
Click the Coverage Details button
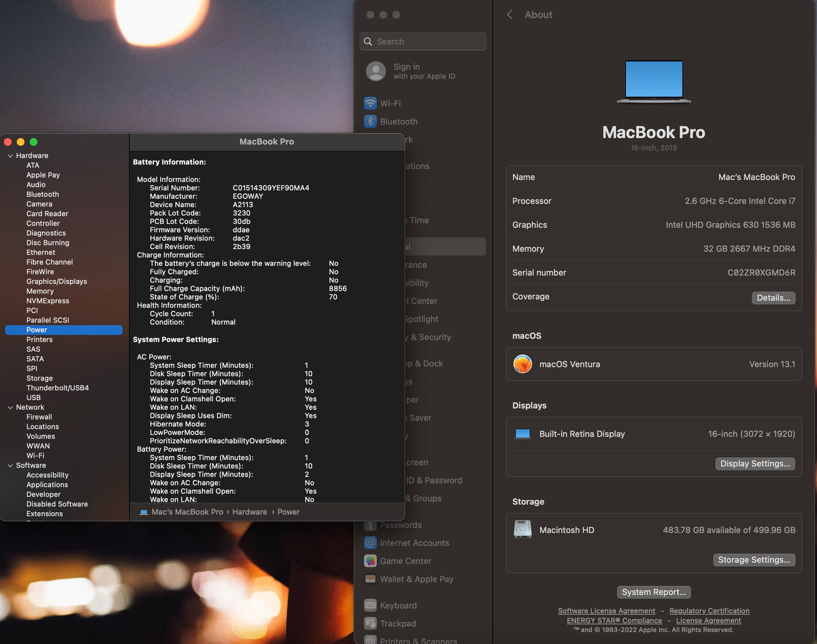773,298
